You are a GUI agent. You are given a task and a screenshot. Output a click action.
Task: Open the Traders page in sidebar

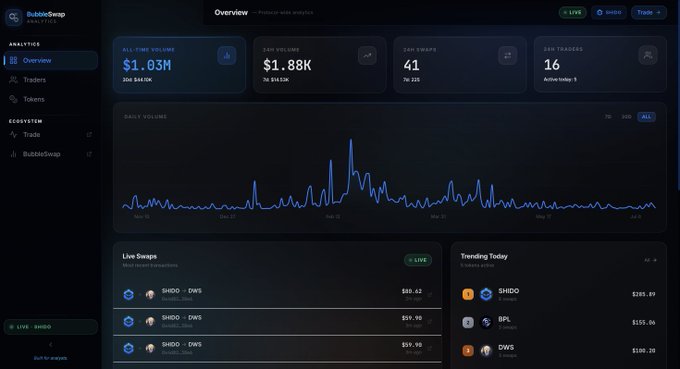pyautogui.click(x=51, y=80)
